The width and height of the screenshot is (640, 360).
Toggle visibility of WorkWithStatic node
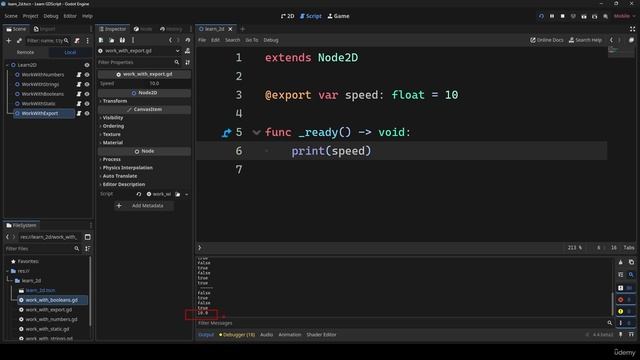click(87, 104)
